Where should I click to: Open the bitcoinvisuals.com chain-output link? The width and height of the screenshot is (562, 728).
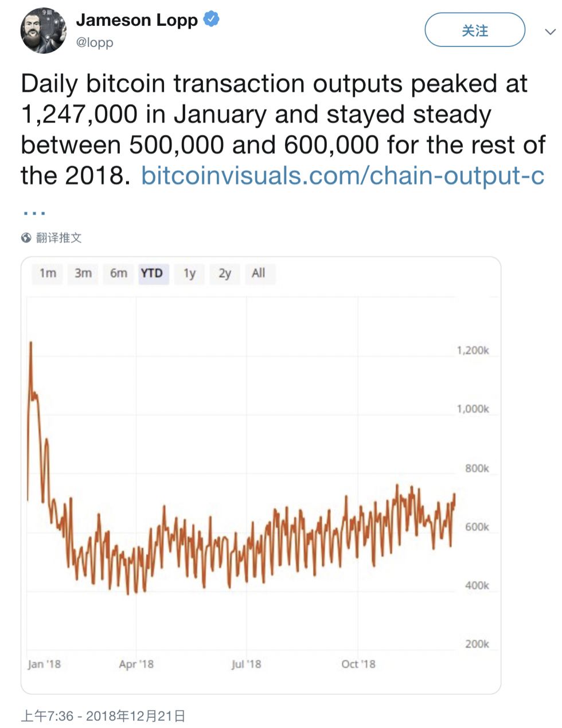coord(342,175)
